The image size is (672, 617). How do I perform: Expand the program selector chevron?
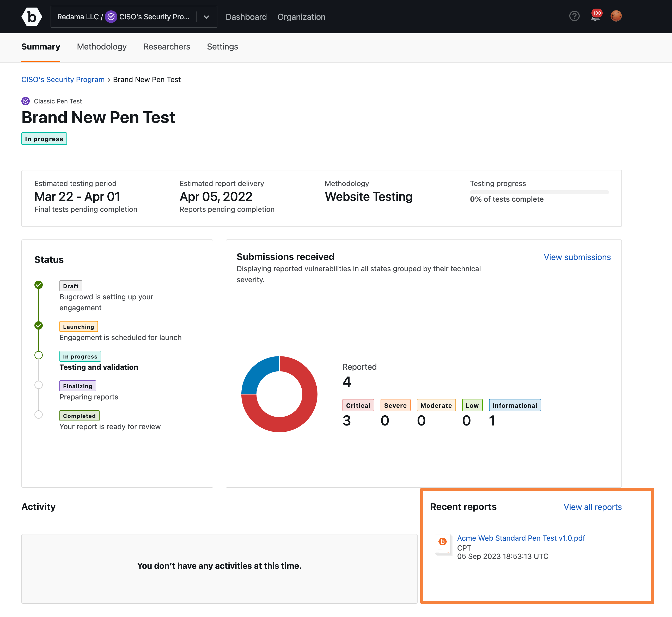pos(206,17)
